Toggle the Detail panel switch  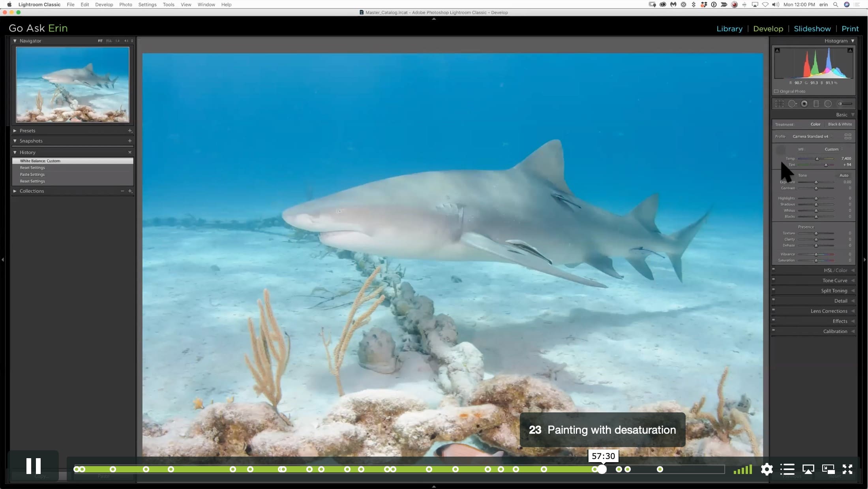774,299
